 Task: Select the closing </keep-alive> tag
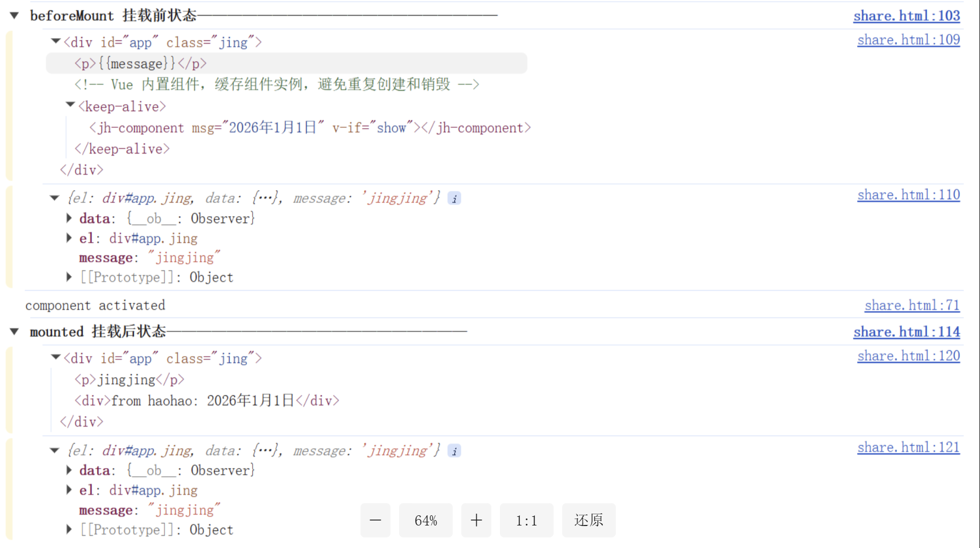tap(122, 149)
